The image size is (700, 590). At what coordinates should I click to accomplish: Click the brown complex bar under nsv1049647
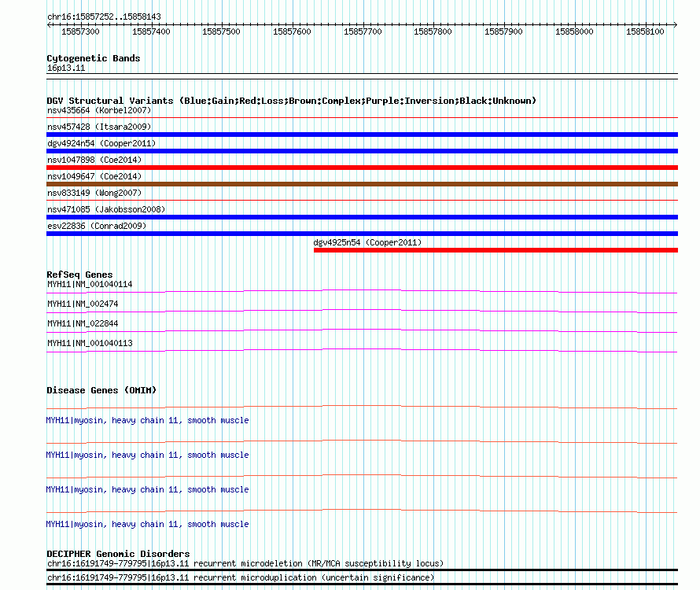[x=362, y=184]
